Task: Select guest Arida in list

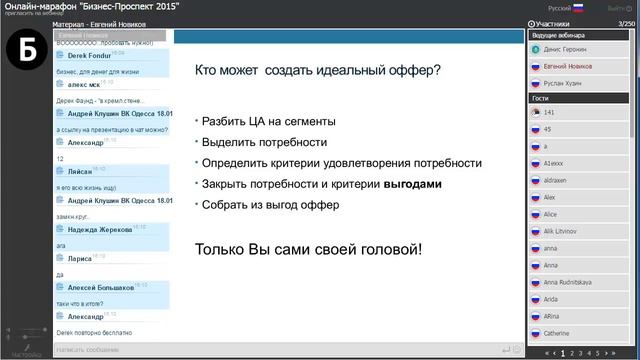Action: 579,300
